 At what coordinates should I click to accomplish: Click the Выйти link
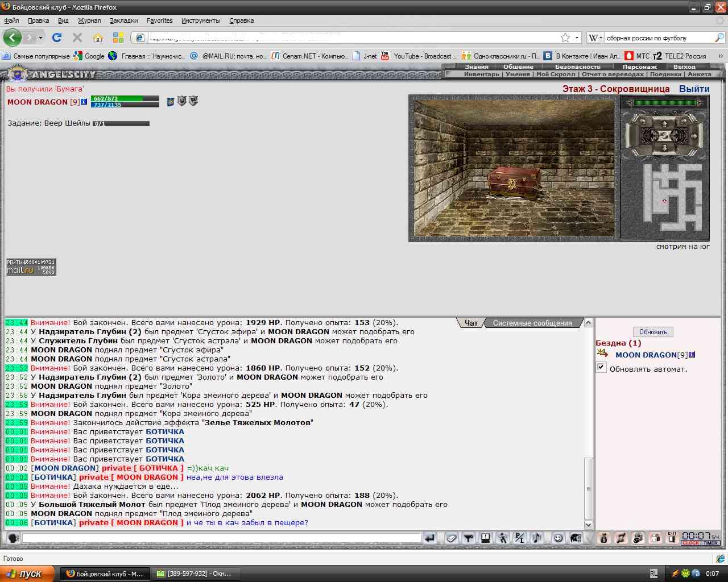coord(694,89)
